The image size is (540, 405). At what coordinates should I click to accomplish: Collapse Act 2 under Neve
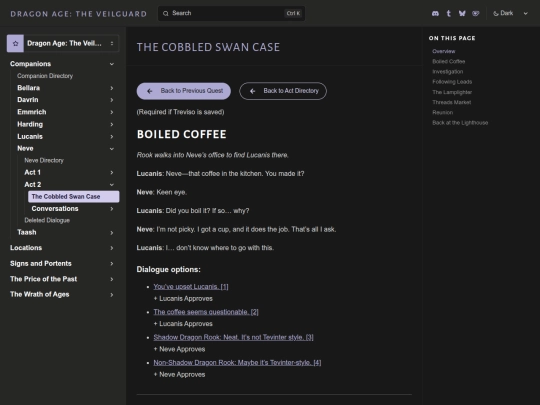(x=69, y=185)
